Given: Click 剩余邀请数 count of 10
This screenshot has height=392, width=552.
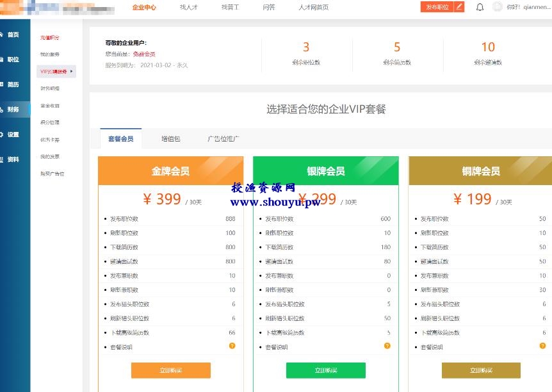Looking at the screenshot, I should (x=488, y=47).
